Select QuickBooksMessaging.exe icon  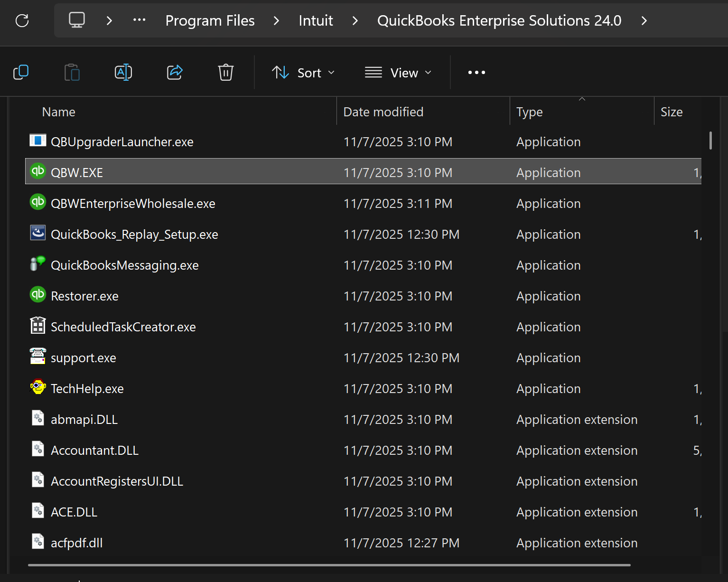pos(38,263)
